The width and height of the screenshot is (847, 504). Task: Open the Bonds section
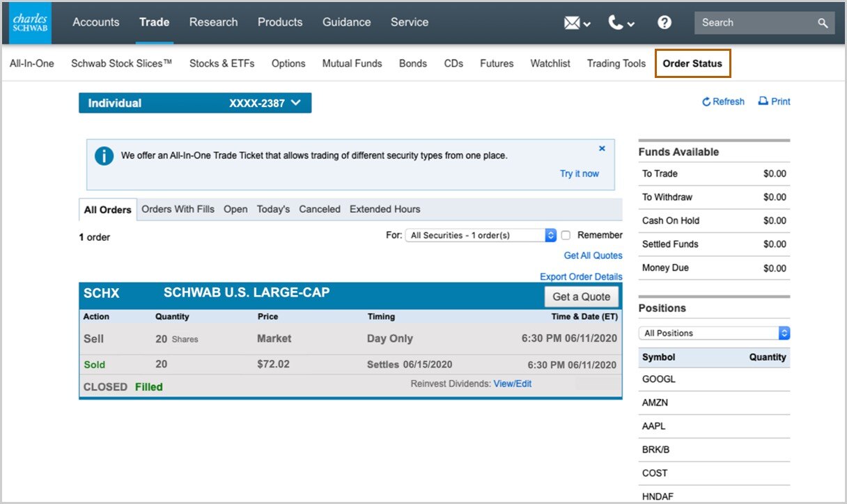(413, 63)
